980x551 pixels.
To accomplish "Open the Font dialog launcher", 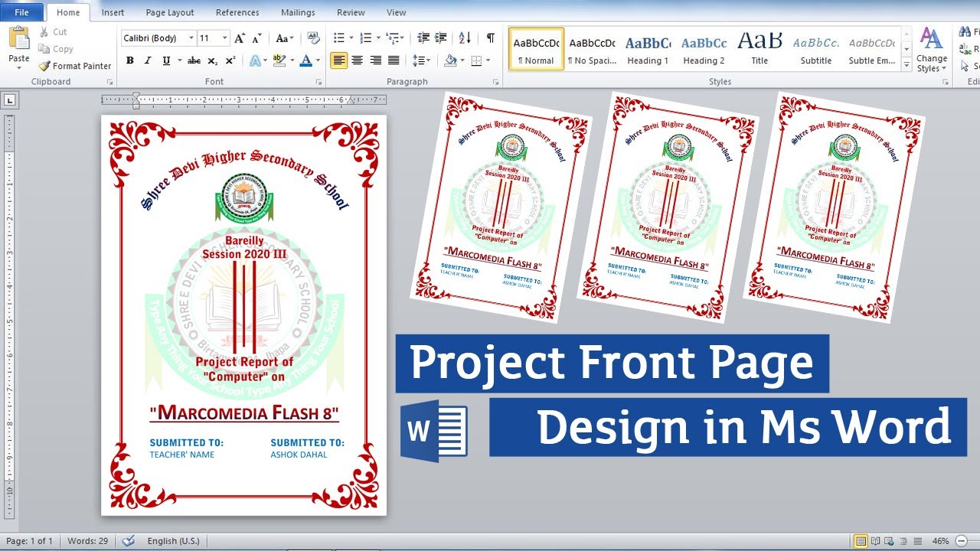I will click(320, 82).
